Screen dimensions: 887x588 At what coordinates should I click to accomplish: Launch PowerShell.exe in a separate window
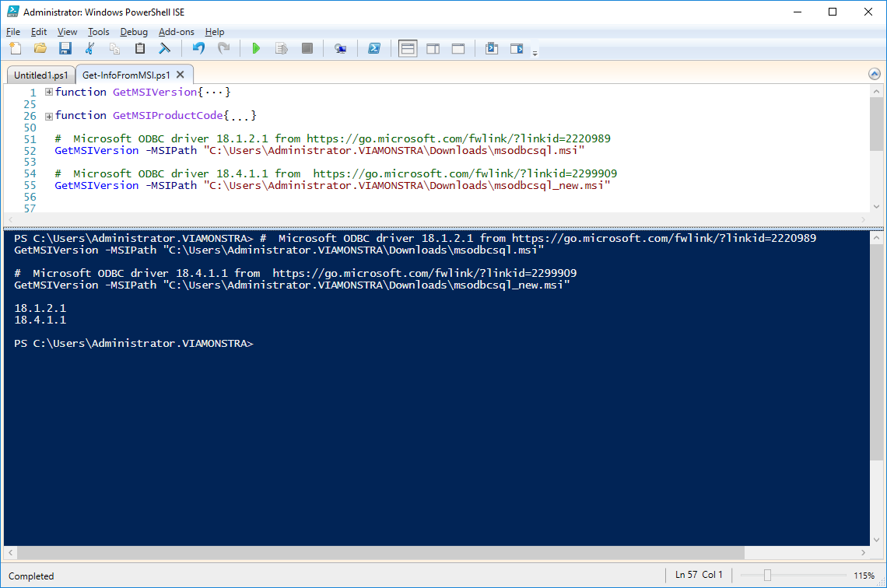pyautogui.click(x=374, y=49)
